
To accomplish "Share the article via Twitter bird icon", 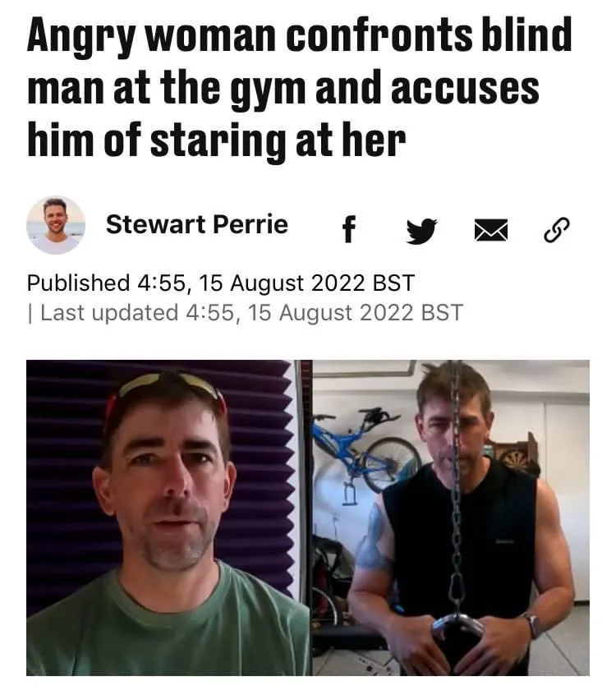I will tap(421, 230).
